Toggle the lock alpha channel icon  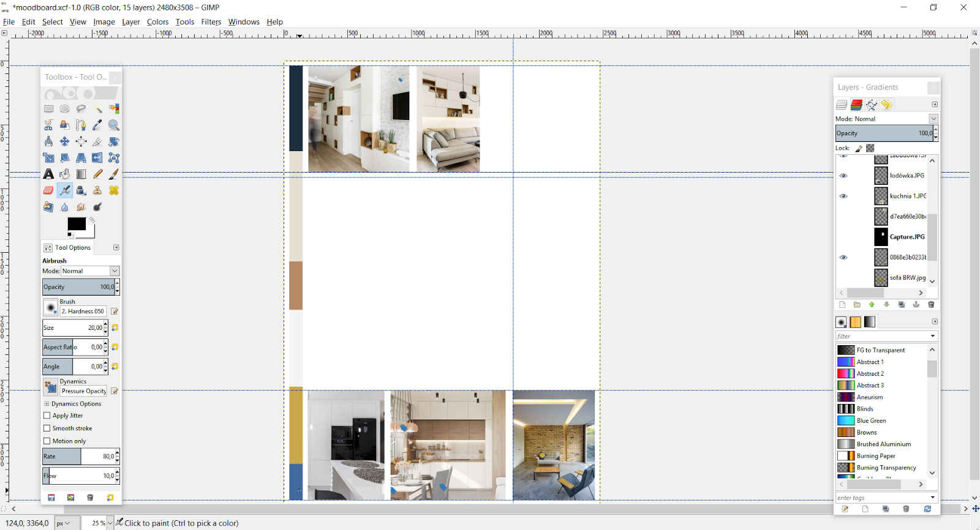870,148
